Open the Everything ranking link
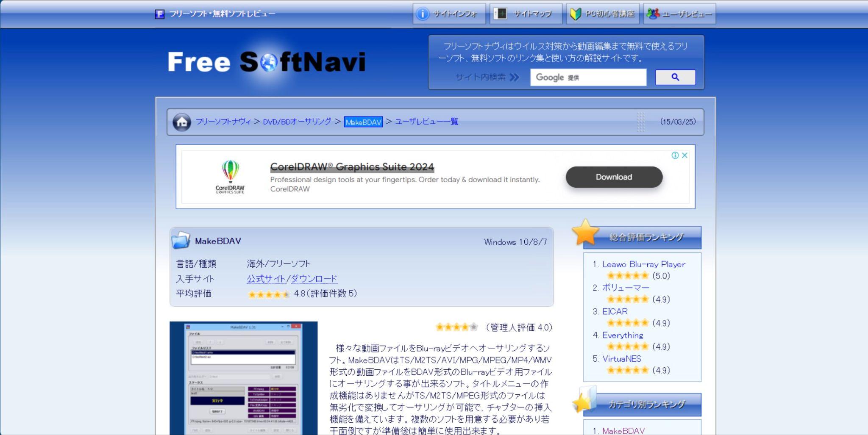Screen dimensions: 868x435 pyautogui.click(x=622, y=335)
